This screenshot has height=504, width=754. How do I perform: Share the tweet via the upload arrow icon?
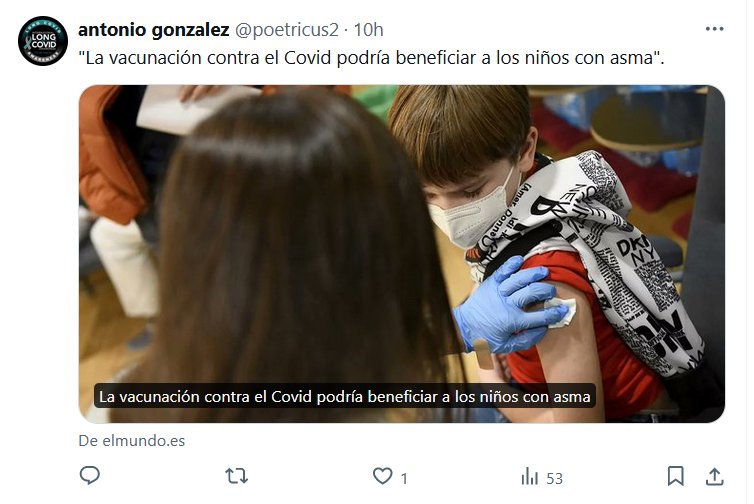(x=715, y=476)
